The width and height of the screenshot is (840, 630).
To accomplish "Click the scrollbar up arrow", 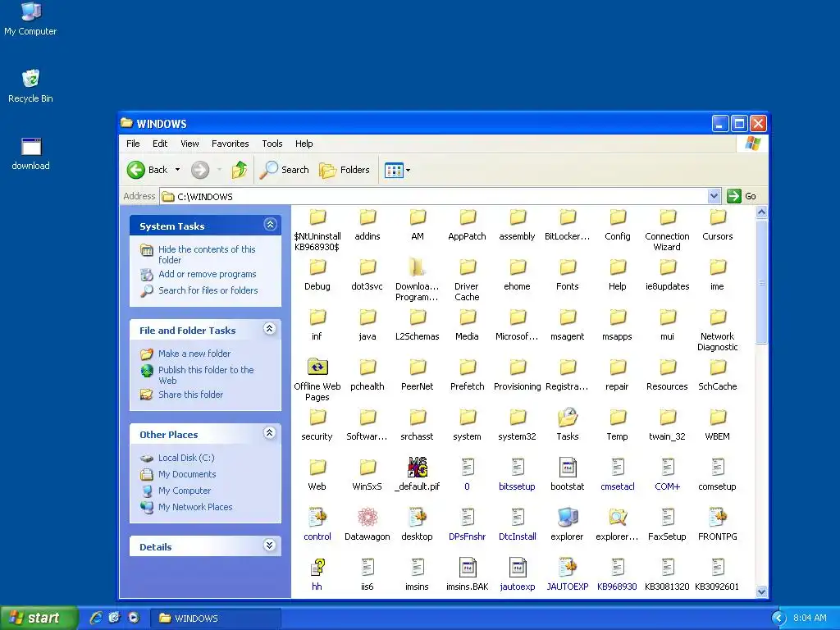I will point(762,212).
